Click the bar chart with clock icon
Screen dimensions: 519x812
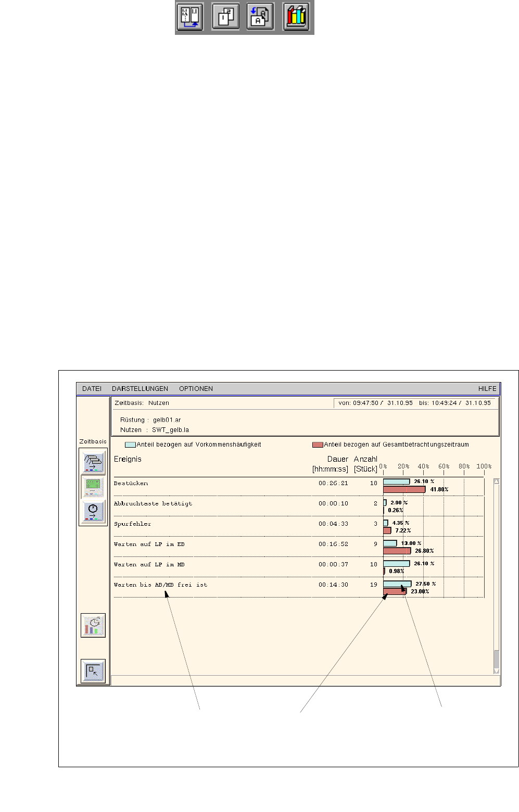pyautogui.click(x=93, y=625)
